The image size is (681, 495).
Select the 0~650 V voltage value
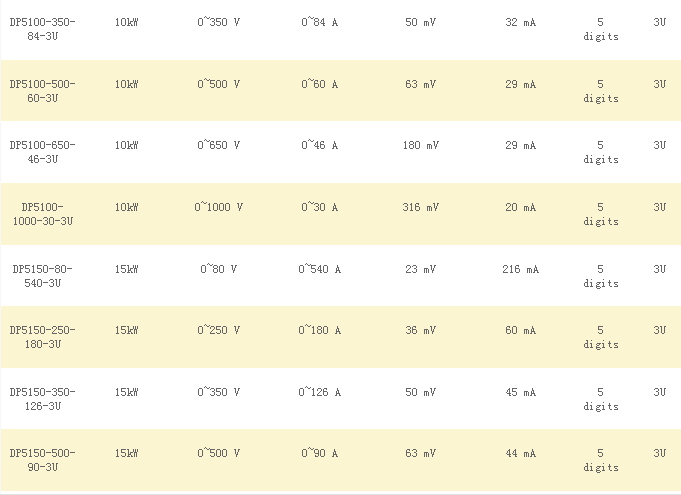[x=219, y=145]
